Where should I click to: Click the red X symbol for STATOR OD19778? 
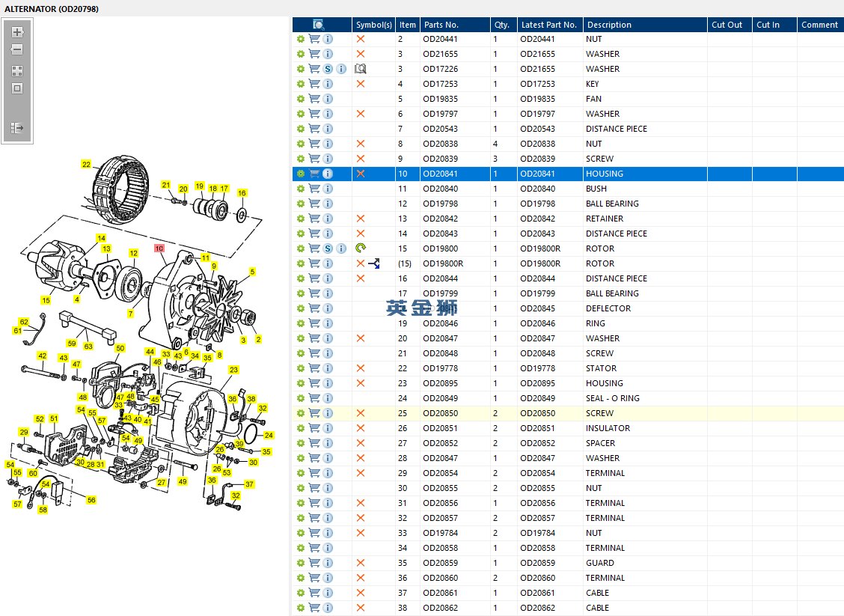pyautogui.click(x=361, y=368)
